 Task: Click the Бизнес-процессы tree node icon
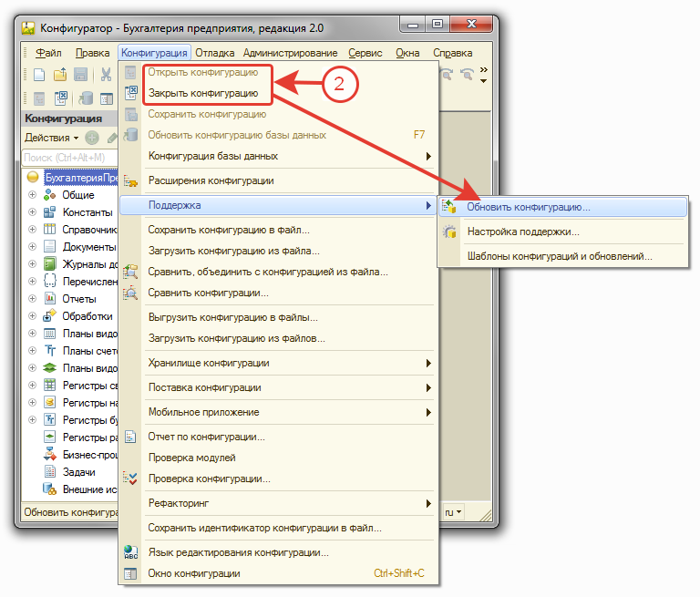[49, 455]
